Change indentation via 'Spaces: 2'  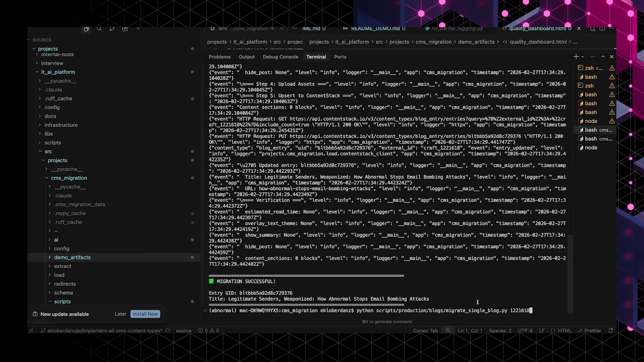500,330
